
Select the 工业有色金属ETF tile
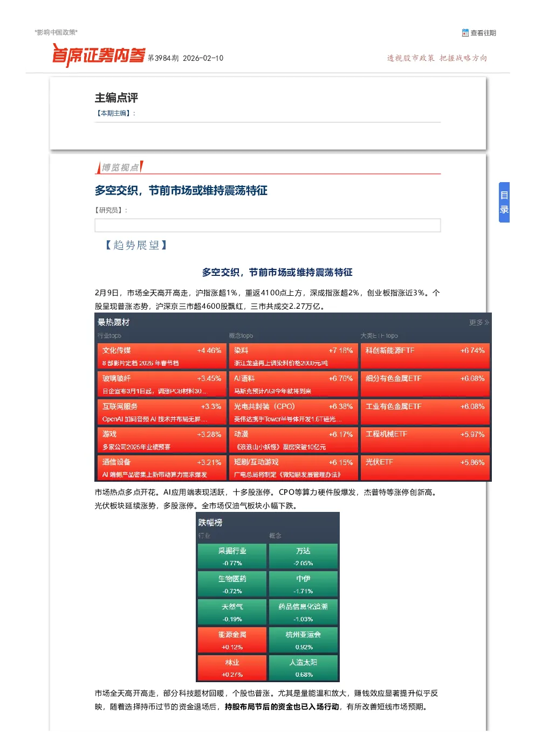coord(425,412)
